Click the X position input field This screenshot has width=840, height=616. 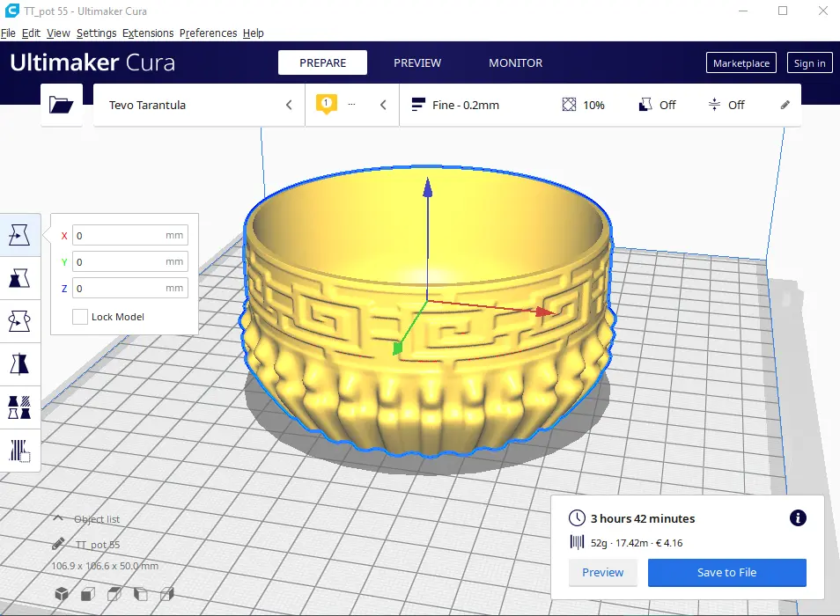[x=130, y=236]
